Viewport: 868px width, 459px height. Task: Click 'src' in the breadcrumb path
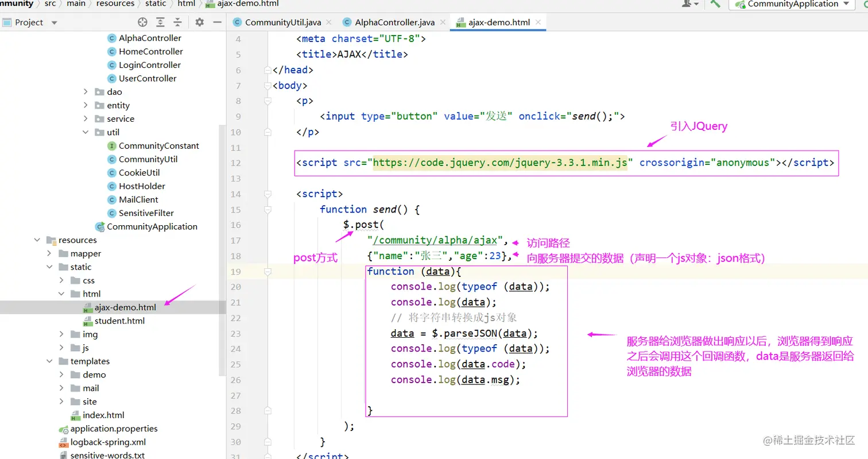50,3
